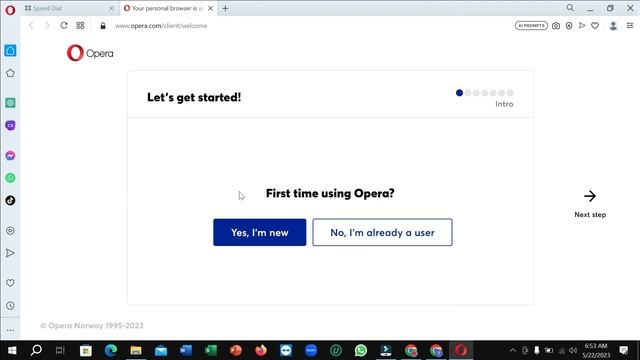Open a new tab with plus button

click(225, 8)
